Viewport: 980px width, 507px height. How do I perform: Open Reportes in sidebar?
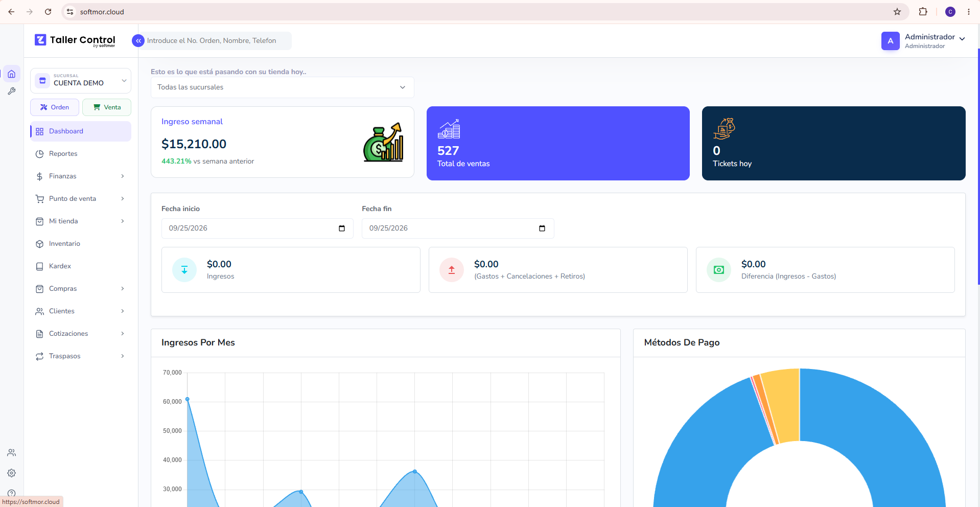(81, 154)
